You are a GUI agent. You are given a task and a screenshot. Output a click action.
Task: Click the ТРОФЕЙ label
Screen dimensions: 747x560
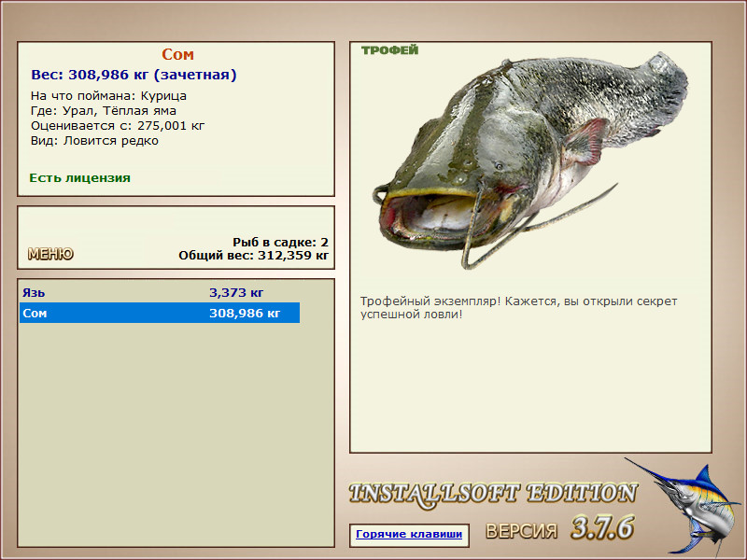389,50
